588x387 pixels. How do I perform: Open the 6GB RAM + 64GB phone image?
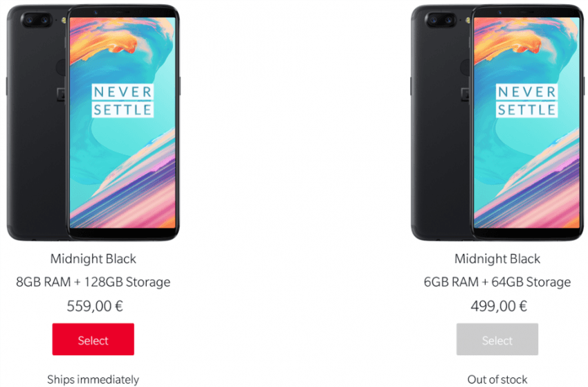[x=497, y=123]
